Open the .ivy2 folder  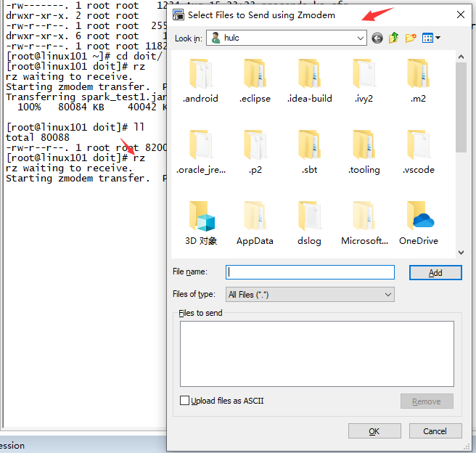point(364,81)
